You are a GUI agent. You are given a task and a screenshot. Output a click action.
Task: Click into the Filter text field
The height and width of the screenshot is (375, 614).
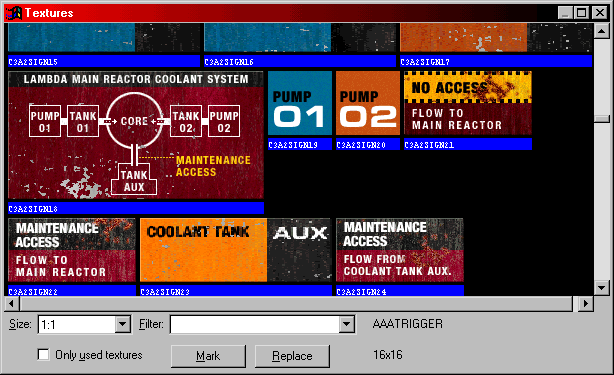255,325
